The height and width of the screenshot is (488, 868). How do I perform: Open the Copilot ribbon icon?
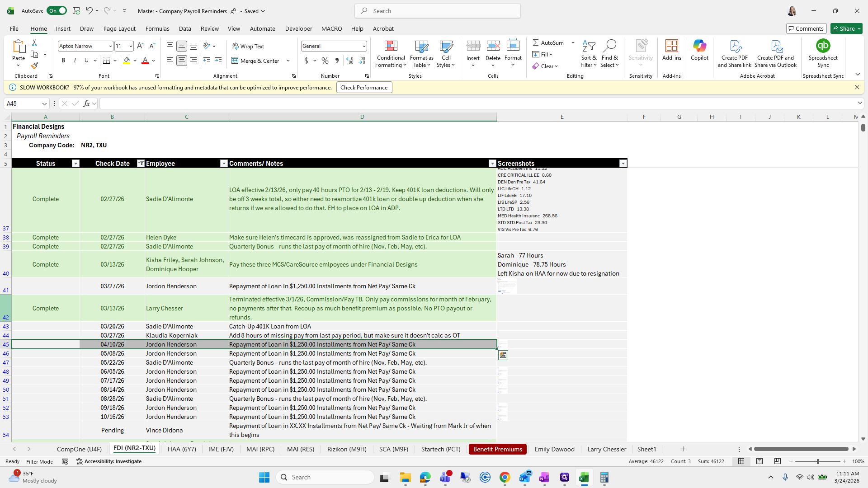pos(699,46)
